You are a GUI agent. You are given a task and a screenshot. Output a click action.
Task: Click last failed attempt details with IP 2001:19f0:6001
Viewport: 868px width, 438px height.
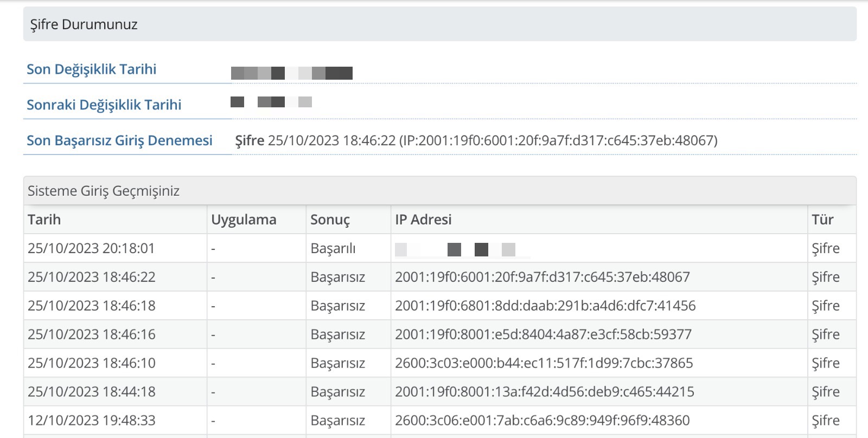pos(476,140)
